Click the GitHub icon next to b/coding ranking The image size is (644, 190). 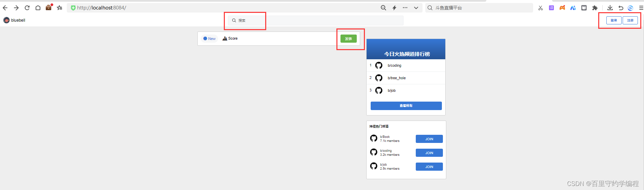coord(379,65)
